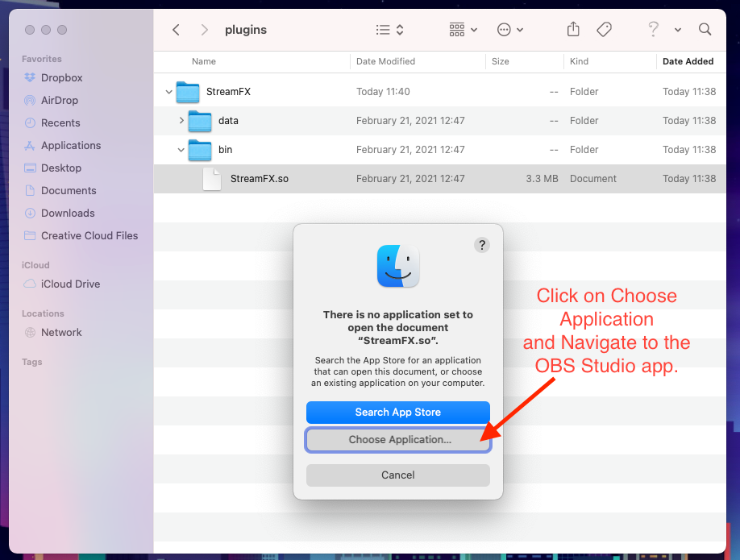740x560 pixels.
Task: Click the Finder icon in the dialog
Action: tap(398, 266)
